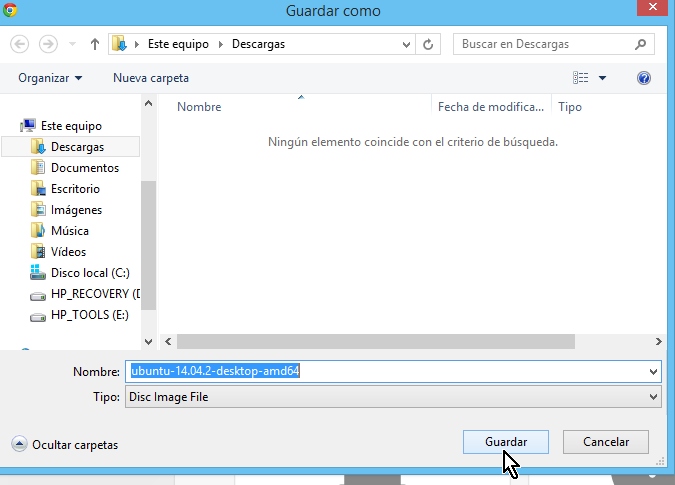Select Descargas in the address breadcrumb
675x485 pixels.
tap(258, 44)
